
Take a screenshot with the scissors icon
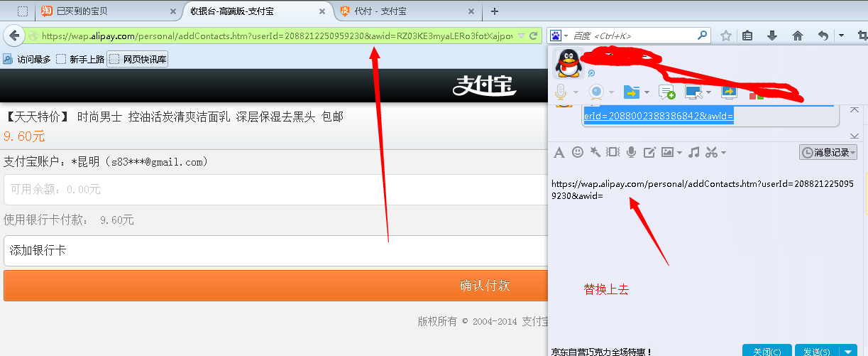tap(712, 152)
